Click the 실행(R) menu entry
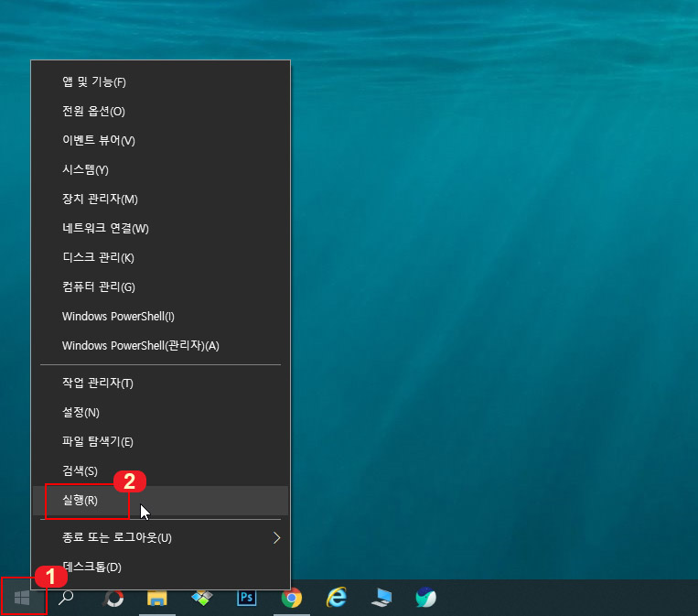Viewport: 698px width, 616px height. (x=160, y=501)
